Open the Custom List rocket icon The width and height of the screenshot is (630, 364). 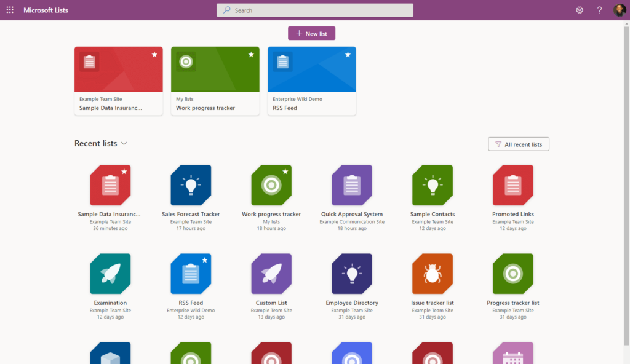click(271, 274)
